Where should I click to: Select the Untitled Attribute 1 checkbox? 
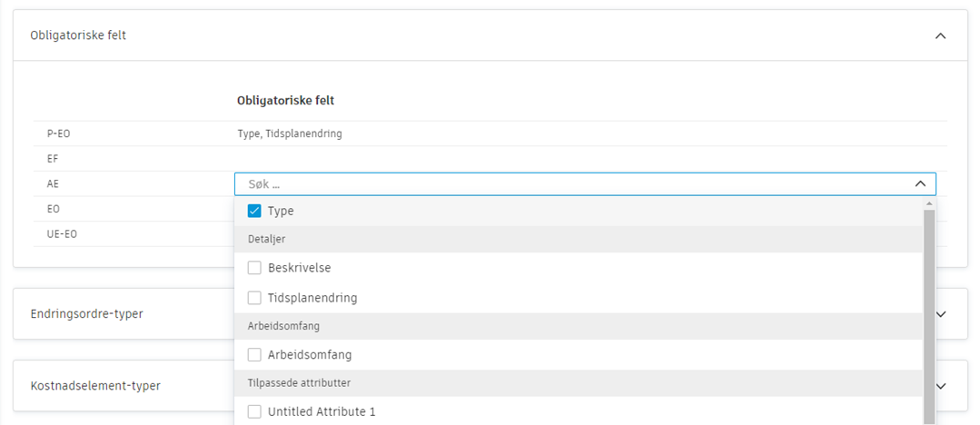[x=254, y=412]
